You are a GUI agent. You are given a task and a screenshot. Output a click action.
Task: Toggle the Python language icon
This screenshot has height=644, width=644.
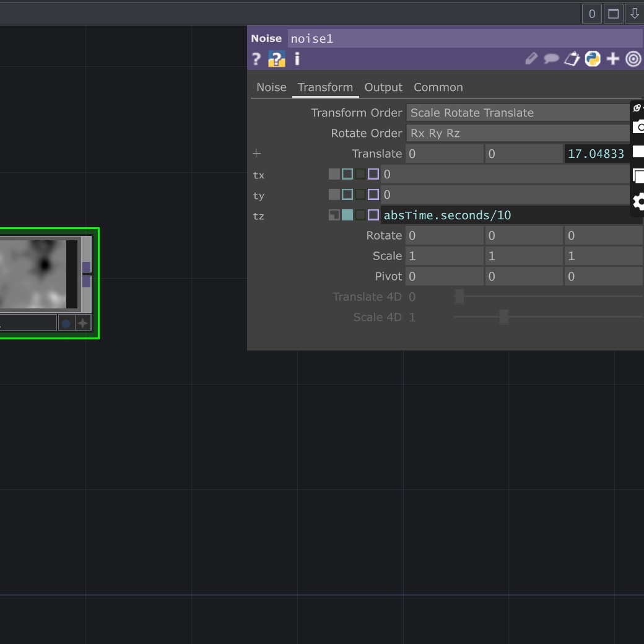(x=592, y=59)
